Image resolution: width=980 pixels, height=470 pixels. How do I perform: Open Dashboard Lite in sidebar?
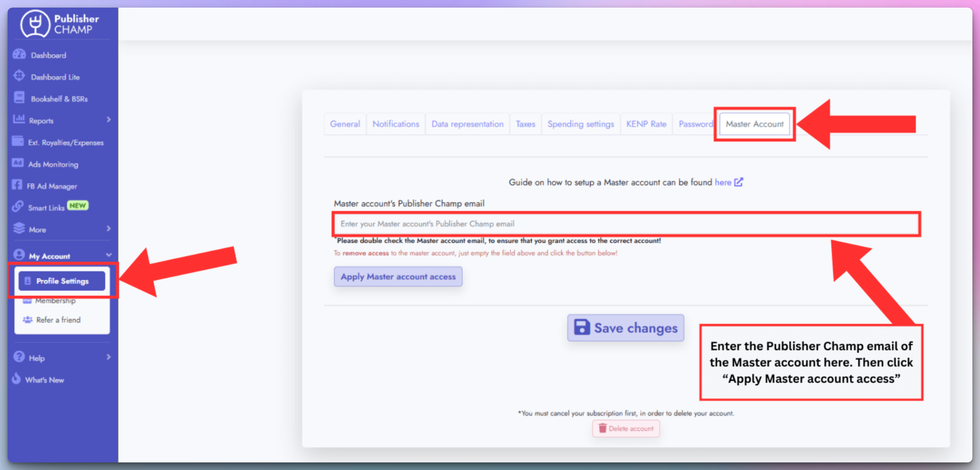pyautogui.click(x=55, y=77)
